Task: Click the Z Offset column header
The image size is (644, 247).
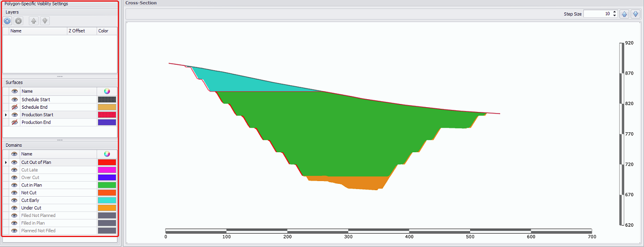Action: point(82,31)
